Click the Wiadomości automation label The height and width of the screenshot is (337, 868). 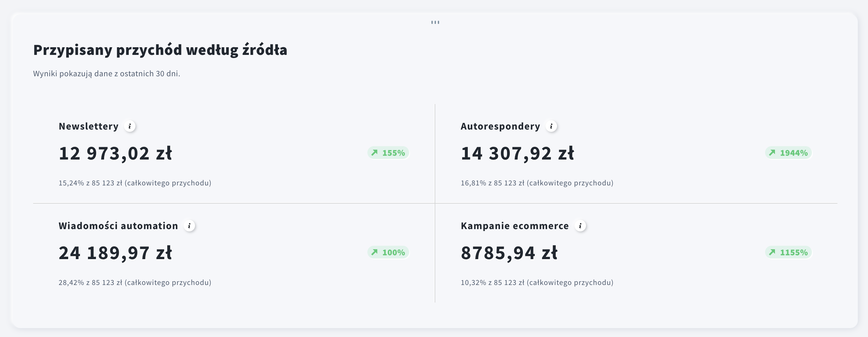(118, 226)
